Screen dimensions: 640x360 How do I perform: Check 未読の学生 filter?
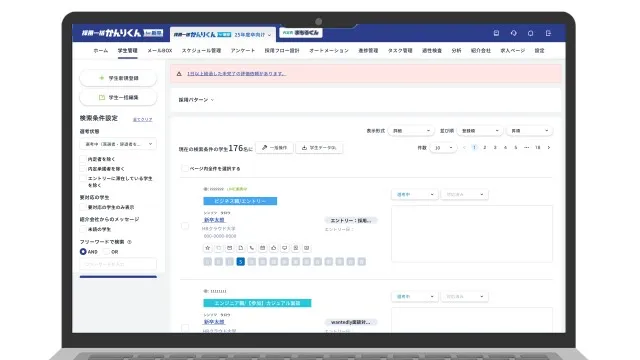tap(83, 229)
